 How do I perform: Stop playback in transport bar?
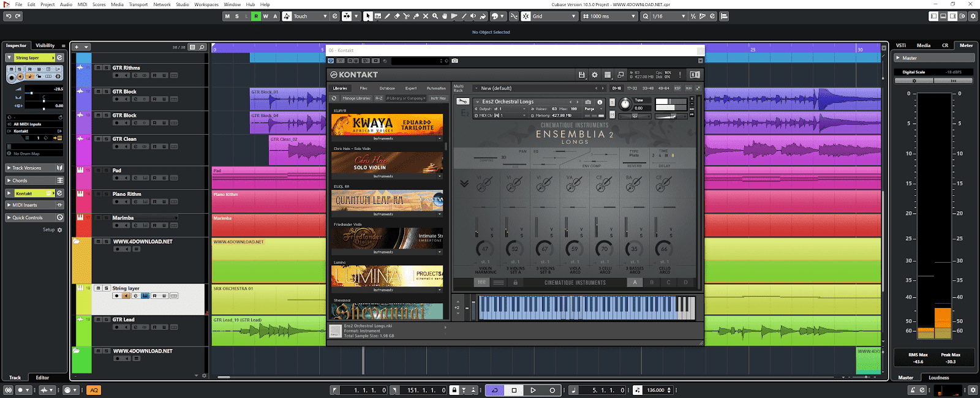pyautogui.click(x=514, y=390)
